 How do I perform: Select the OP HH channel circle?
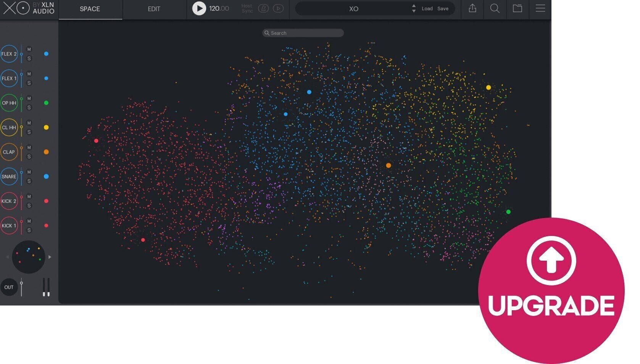[9, 103]
